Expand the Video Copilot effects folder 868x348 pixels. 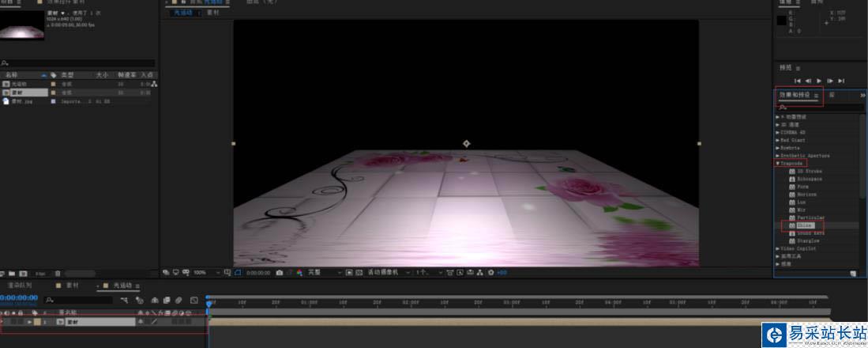click(778, 249)
